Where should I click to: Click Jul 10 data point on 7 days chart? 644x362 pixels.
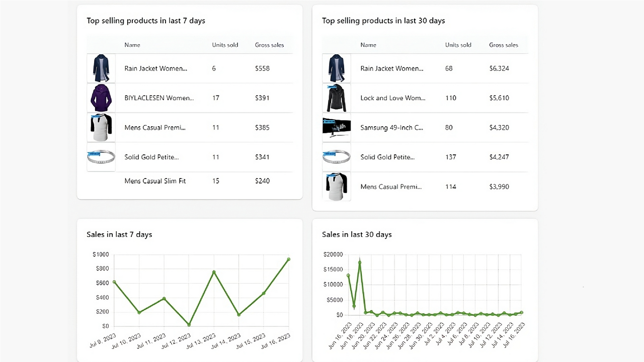(x=139, y=312)
